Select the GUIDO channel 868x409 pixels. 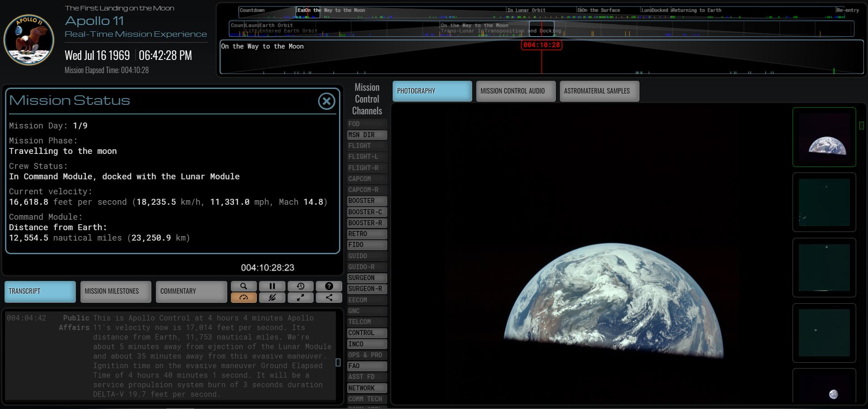point(367,256)
